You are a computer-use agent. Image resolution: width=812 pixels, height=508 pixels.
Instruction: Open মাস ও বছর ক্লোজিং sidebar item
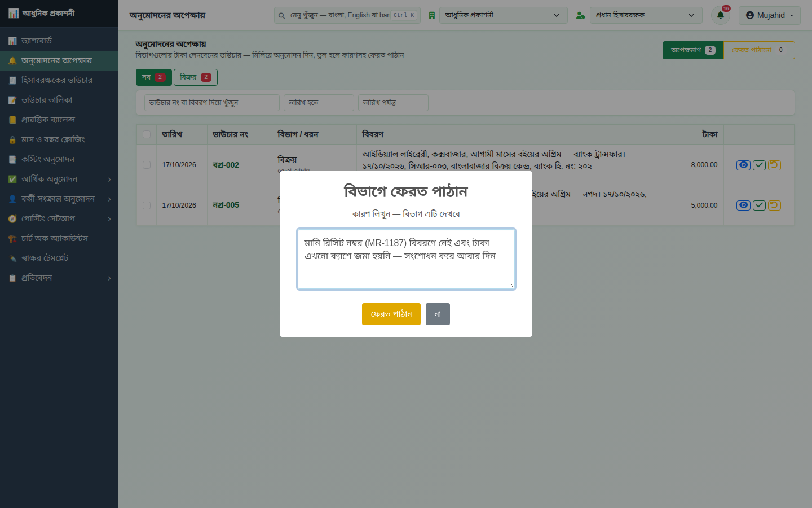pyautogui.click(x=59, y=139)
